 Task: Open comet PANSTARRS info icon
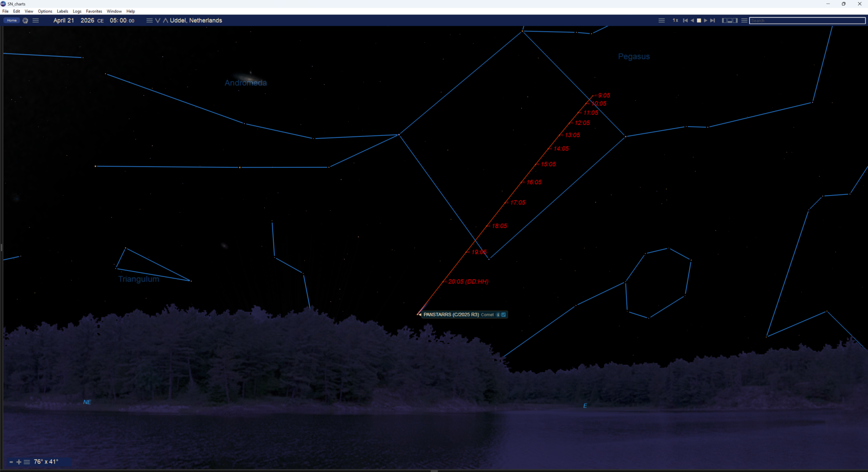tap(498, 315)
